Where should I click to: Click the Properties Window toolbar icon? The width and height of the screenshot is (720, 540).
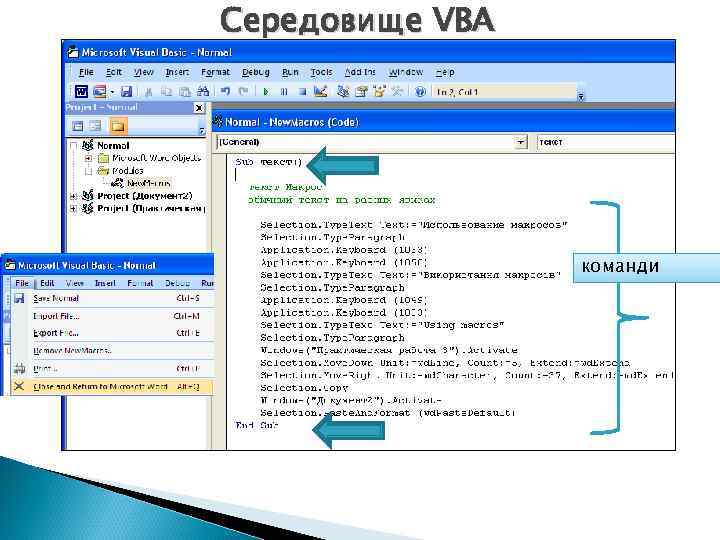tap(361, 91)
